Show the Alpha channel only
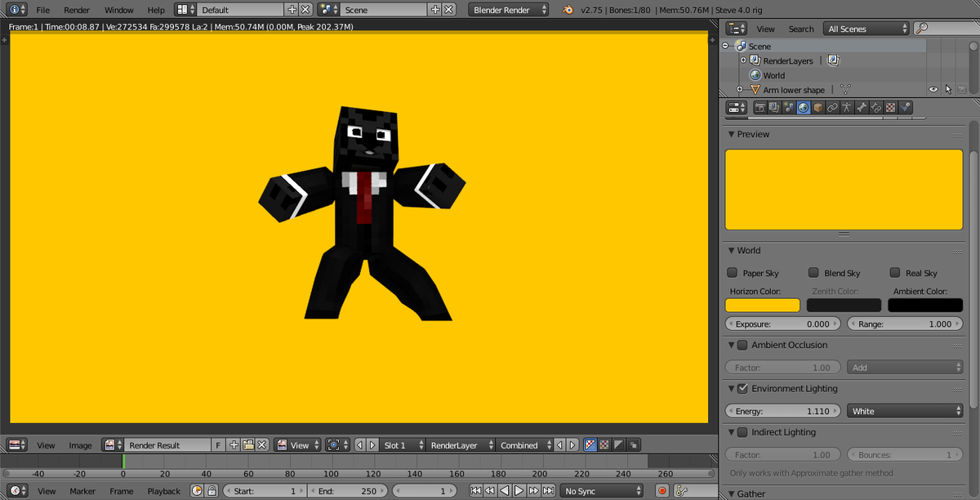980x500 pixels. point(618,445)
